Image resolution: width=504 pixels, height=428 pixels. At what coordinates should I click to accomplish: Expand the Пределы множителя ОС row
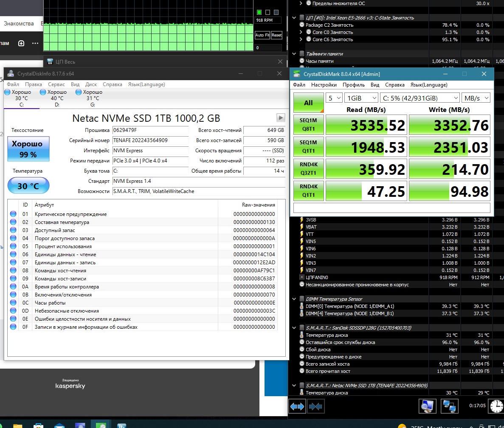[301, 3]
